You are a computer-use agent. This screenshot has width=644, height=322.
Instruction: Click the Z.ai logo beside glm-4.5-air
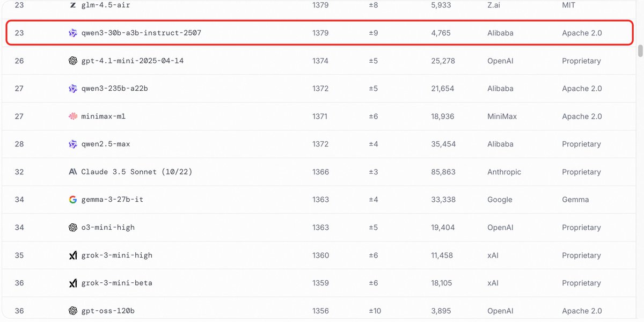click(x=73, y=5)
